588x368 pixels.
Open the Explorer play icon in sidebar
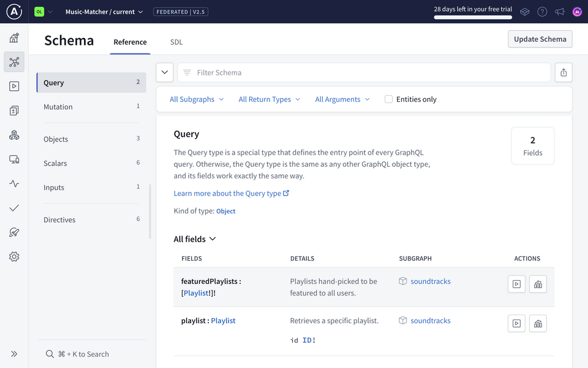coord(14,86)
